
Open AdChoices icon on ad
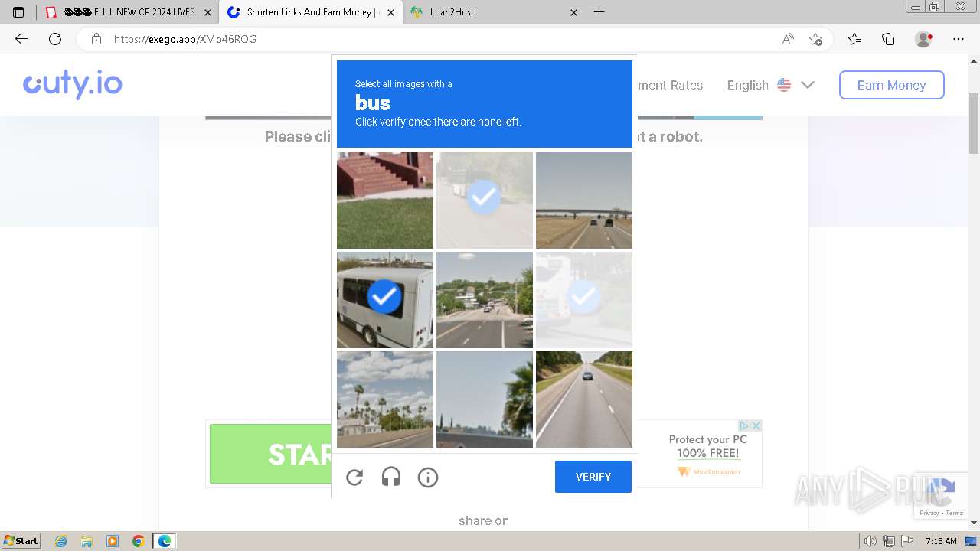click(x=743, y=425)
